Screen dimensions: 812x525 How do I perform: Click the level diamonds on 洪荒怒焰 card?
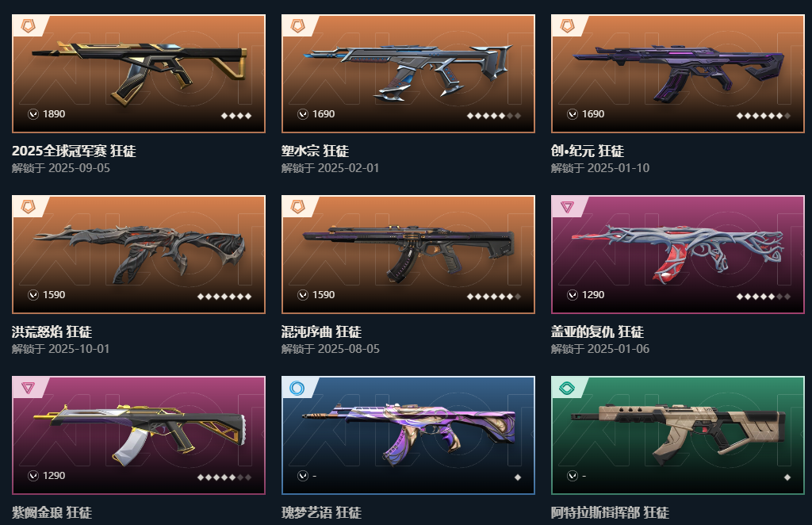pos(224,296)
